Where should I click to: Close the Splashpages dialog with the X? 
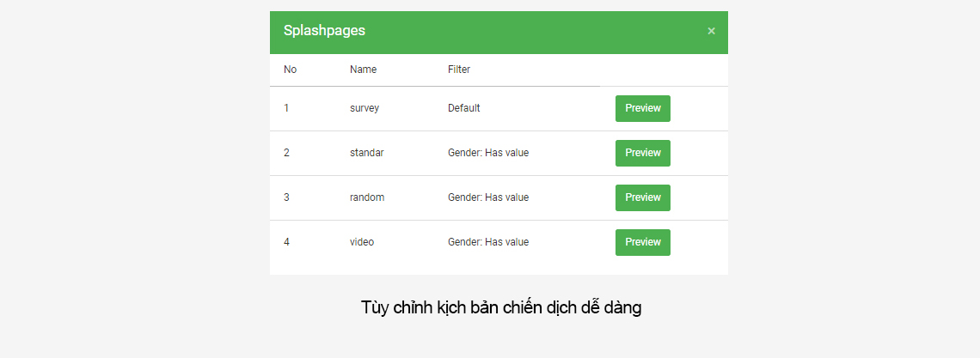pyautogui.click(x=711, y=31)
